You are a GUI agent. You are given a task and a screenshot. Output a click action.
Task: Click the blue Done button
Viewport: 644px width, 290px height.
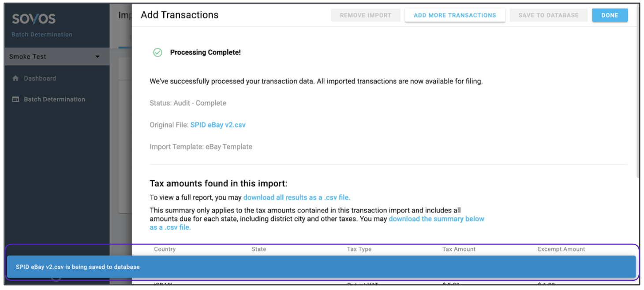click(x=610, y=15)
